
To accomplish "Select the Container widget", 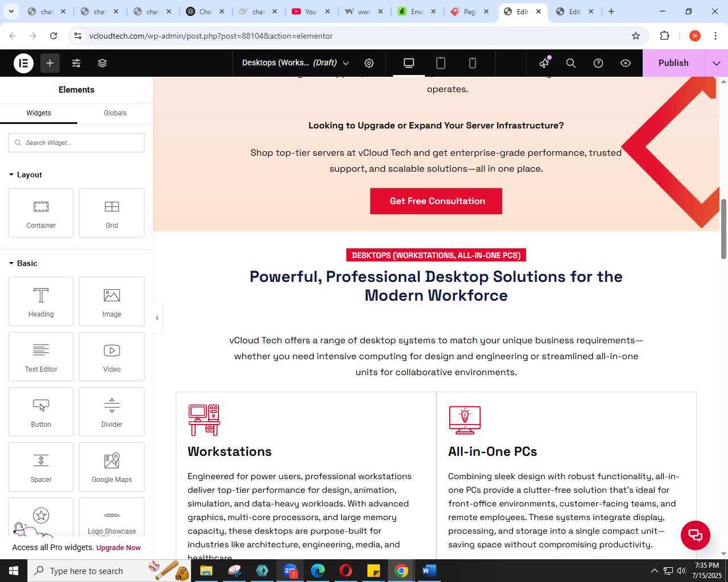I will point(41,213).
